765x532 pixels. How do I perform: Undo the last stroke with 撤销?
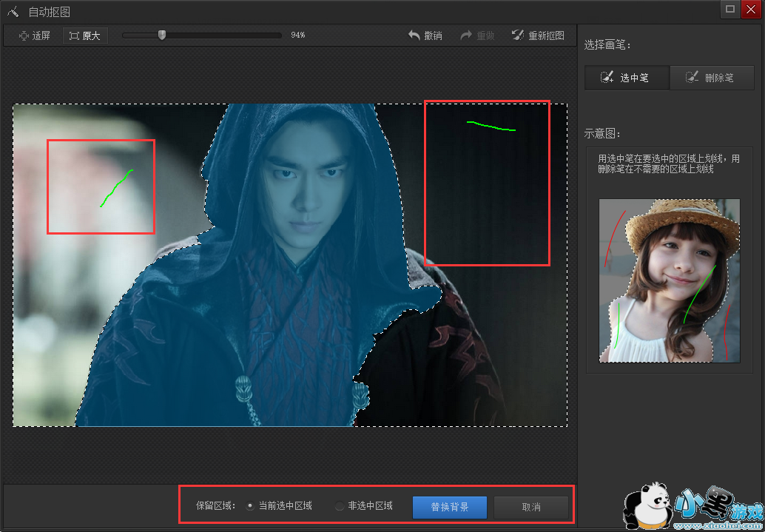point(425,36)
